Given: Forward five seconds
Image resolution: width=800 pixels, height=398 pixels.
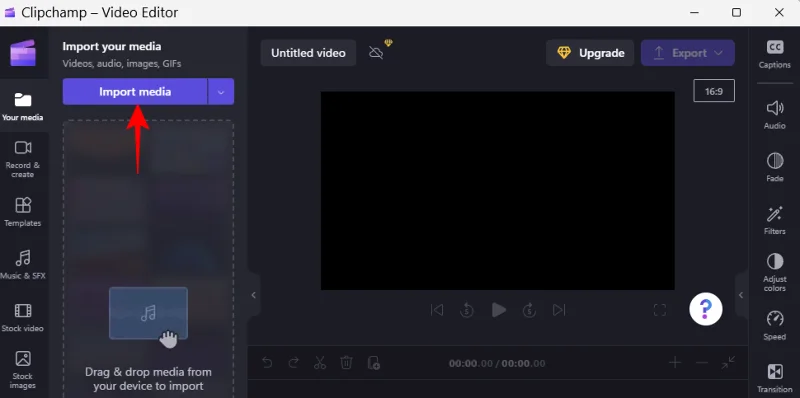Looking at the screenshot, I should 529,310.
